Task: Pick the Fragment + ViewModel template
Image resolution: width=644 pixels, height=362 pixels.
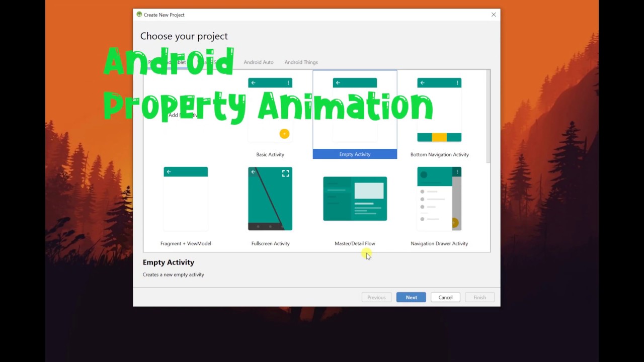Action: (186, 199)
